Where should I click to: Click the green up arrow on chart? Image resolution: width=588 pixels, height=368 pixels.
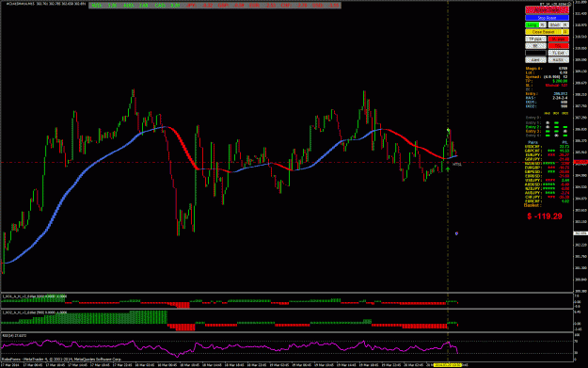(448, 169)
